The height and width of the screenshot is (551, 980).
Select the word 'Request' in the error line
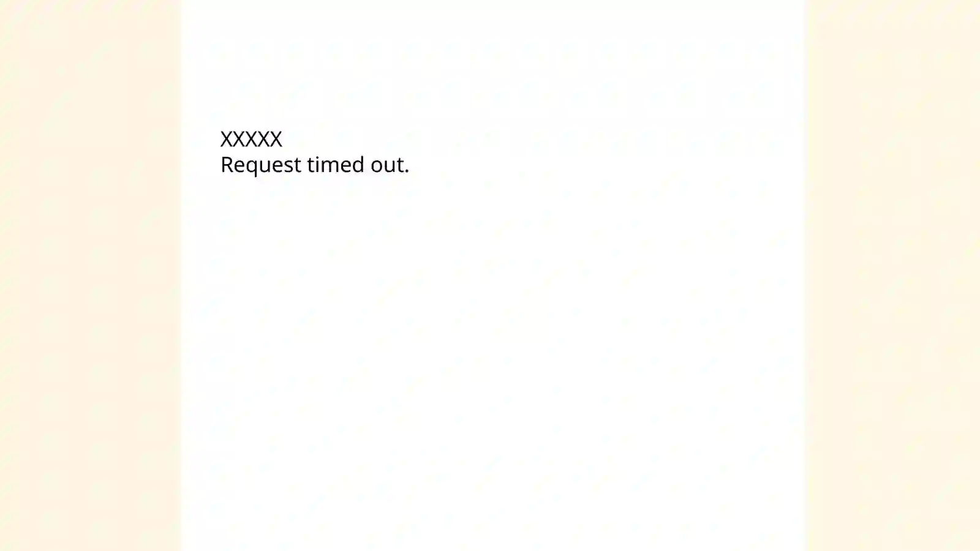click(x=261, y=165)
